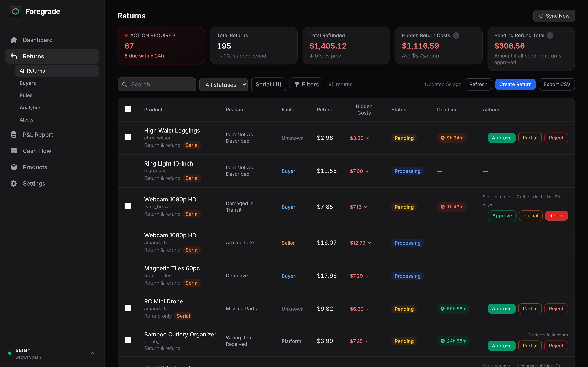The width and height of the screenshot is (588, 367).
Task: Click the Cash Flow card icon
Action: tap(14, 151)
